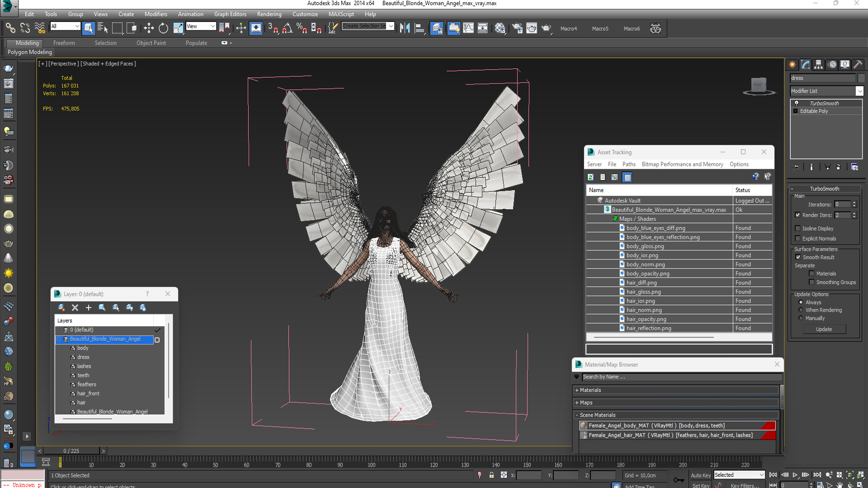Viewport: 868px width, 488px height.
Task: Enable Explicit Normals checkbox
Action: [x=798, y=239]
